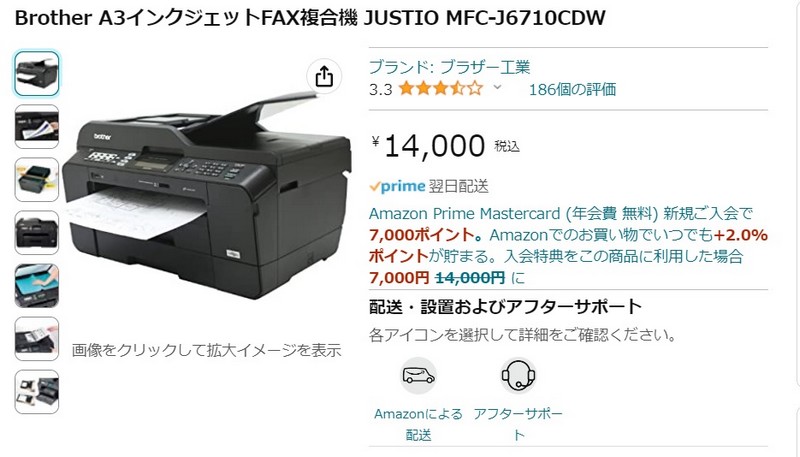The height and width of the screenshot is (457, 800).
Task: Click the share icon above the printer image
Action: pyautogui.click(x=324, y=77)
